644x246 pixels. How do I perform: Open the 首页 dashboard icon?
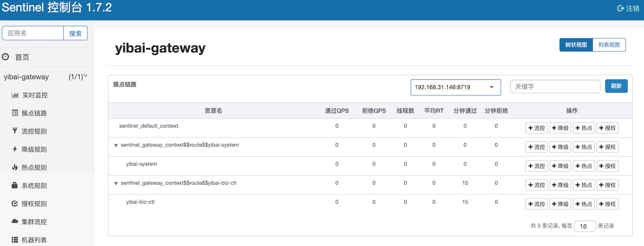6,57
